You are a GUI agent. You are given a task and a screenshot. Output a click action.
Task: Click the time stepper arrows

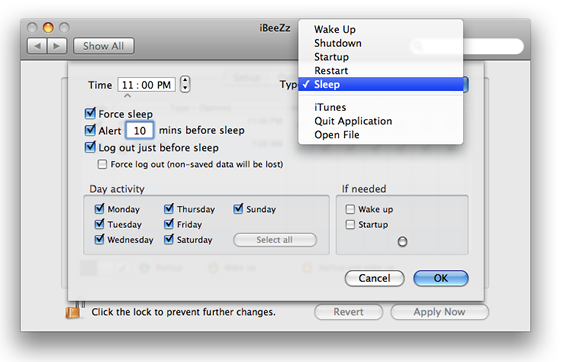pos(185,85)
